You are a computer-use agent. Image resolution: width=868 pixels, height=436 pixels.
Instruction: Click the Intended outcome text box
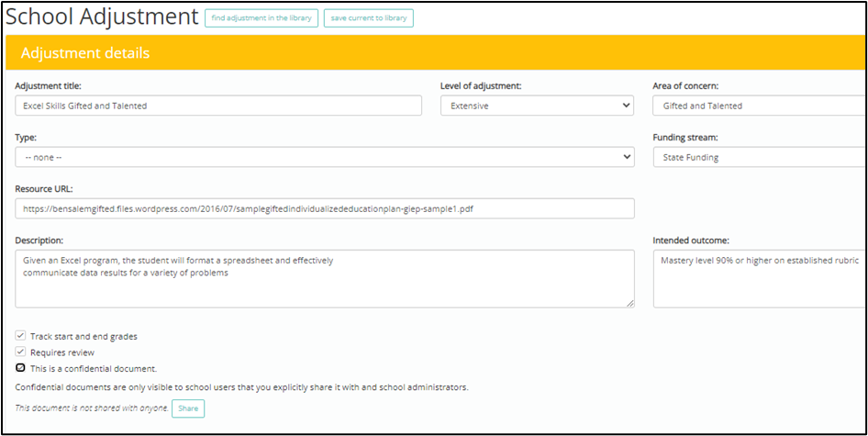click(x=760, y=279)
